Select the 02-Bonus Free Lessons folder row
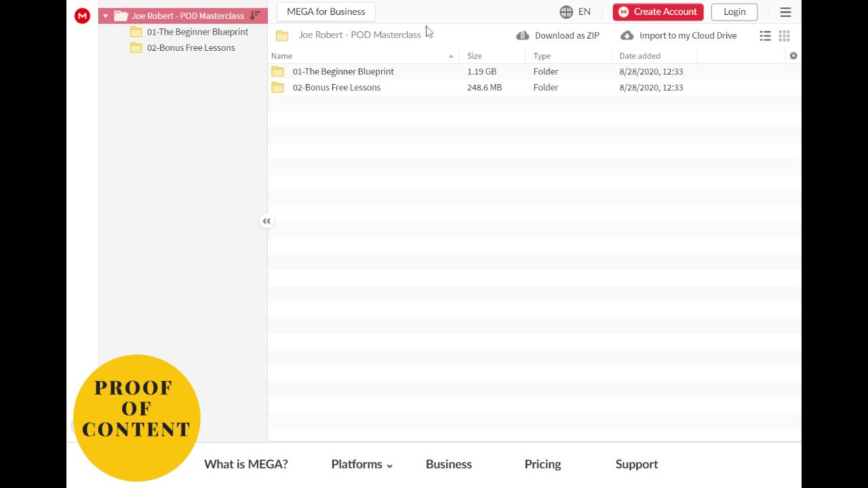 [x=336, y=87]
